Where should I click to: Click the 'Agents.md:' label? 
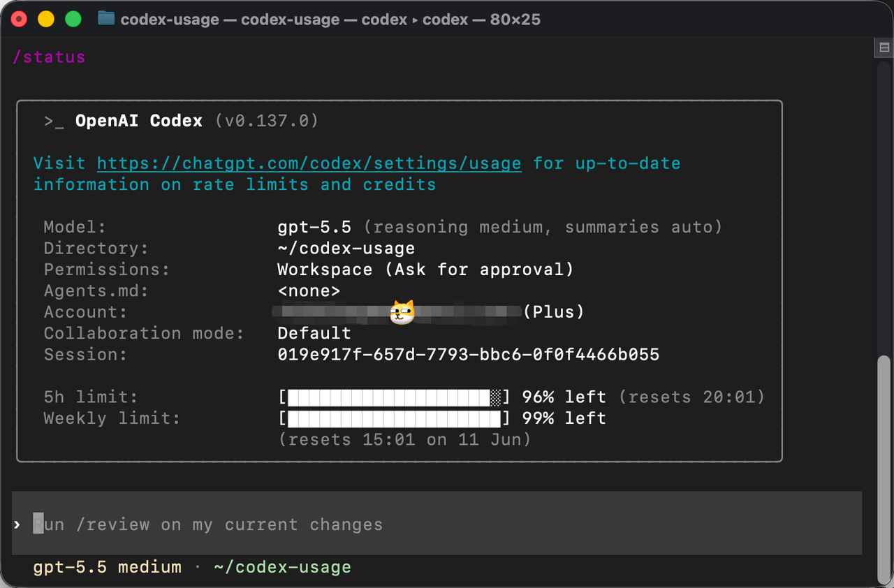(96, 291)
